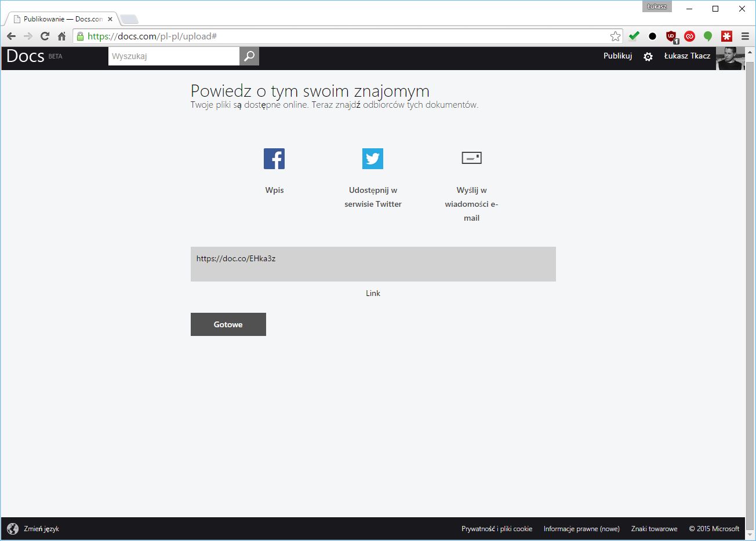Click the red asterisk extension icon

[726, 36]
